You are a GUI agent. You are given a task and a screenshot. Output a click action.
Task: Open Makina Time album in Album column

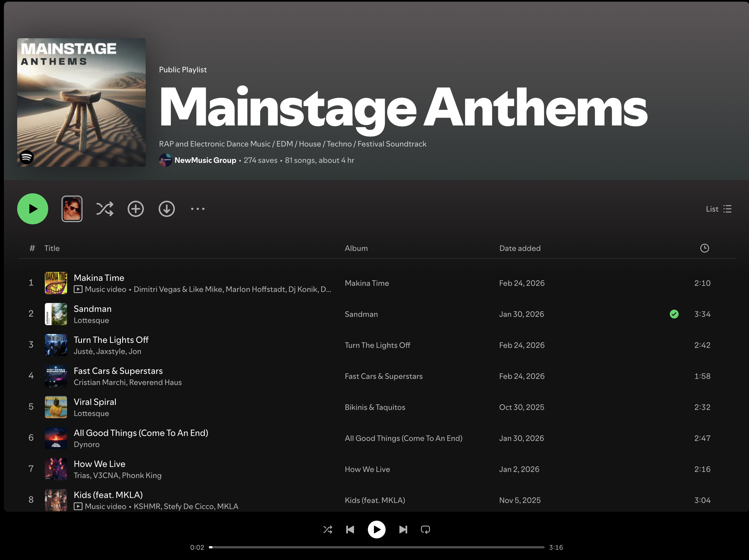(367, 283)
